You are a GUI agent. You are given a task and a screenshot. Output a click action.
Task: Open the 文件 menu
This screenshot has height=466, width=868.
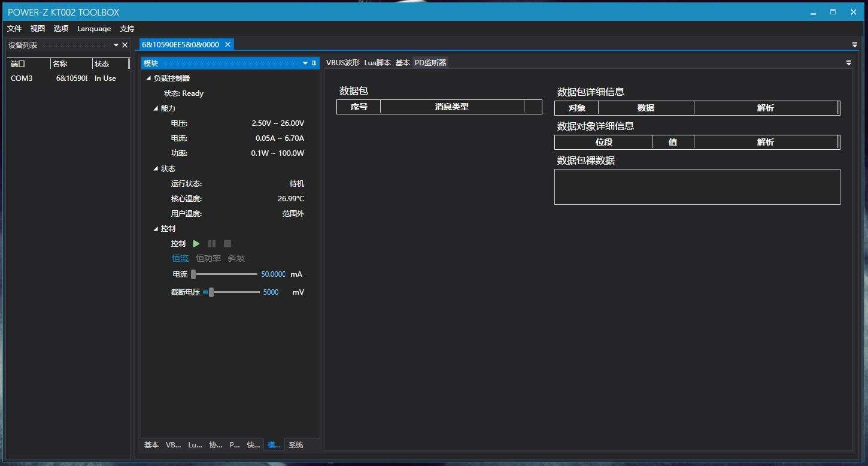(x=14, y=29)
